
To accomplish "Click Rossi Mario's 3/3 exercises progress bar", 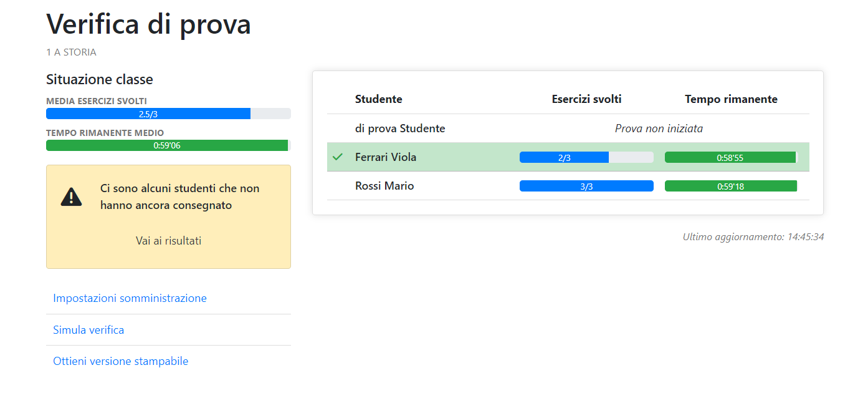I will 586,186.
